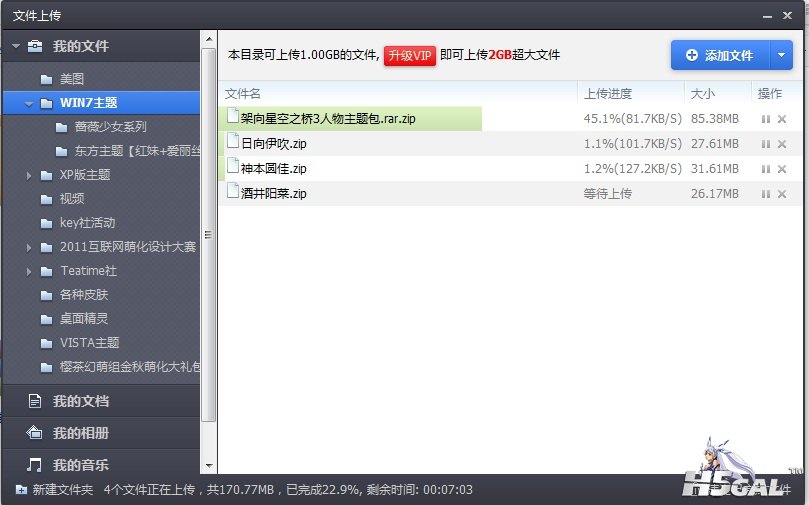Click the 我的文档 document icon
Viewport: 809px width, 505px height.
tap(35, 401)
